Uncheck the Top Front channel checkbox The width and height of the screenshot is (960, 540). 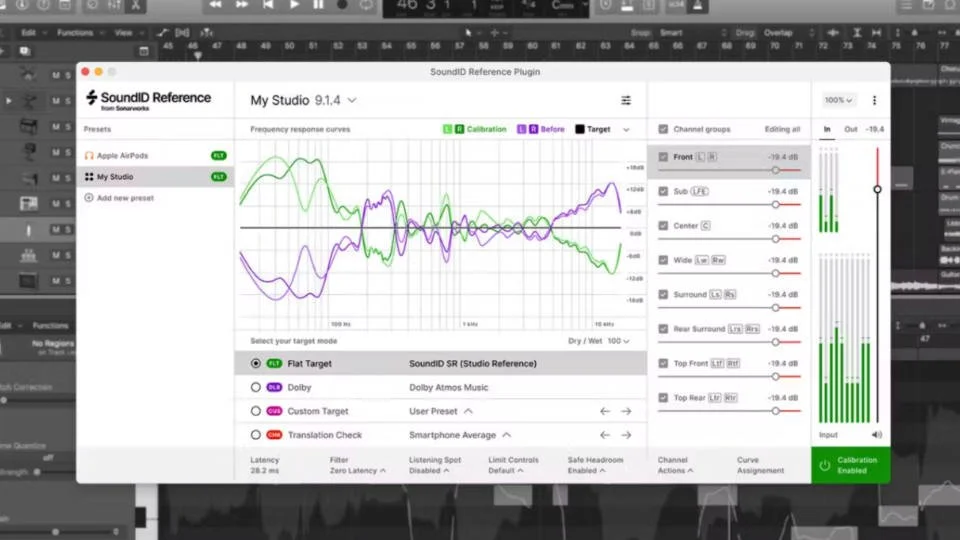(x=663, y=364)
